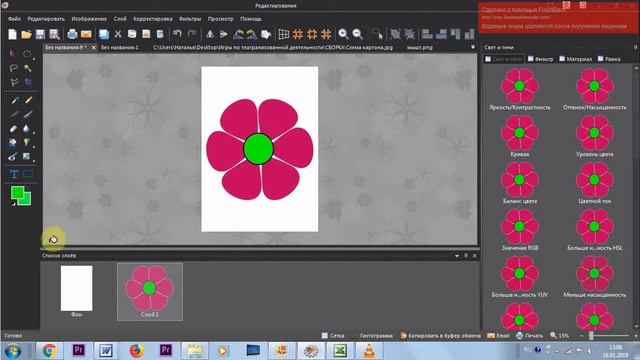
Task: Select the lasso selection tool
Action: (x=13, y=68)
